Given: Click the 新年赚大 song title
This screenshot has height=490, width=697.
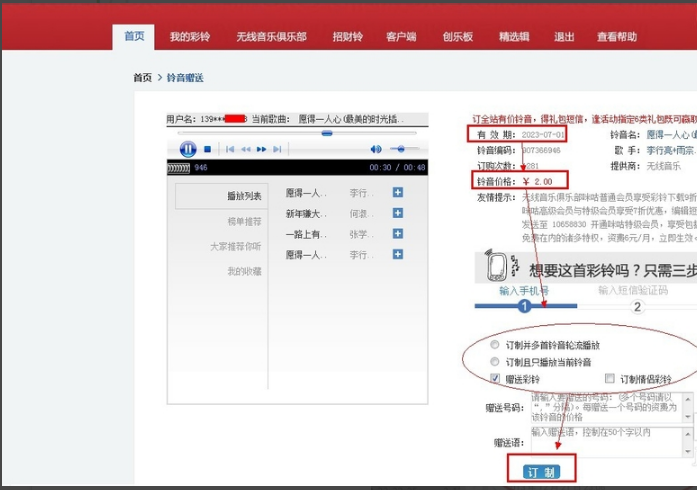Looking at the screenshot, I should 306,213.
